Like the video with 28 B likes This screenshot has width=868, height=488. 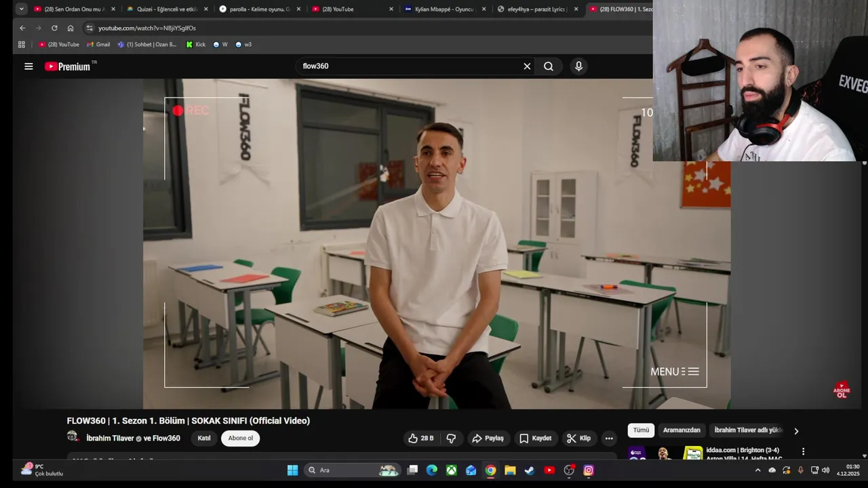pos(420,439)
